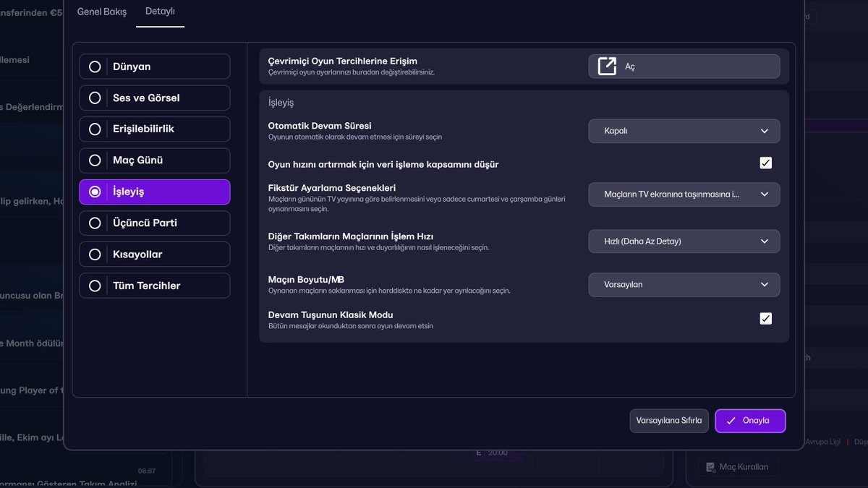This screenshot has width=868, height=488.
Task: Switch to the Detaylı tab
Action: (160, 12)
